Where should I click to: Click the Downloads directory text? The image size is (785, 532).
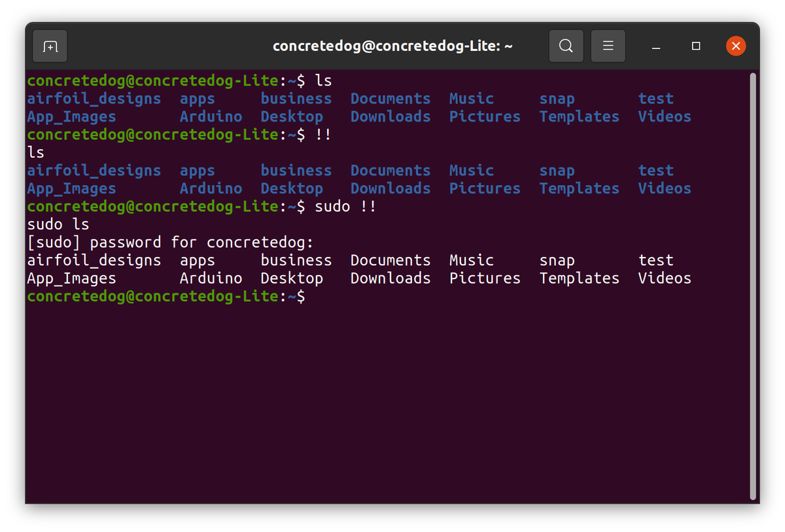[390, 116]
